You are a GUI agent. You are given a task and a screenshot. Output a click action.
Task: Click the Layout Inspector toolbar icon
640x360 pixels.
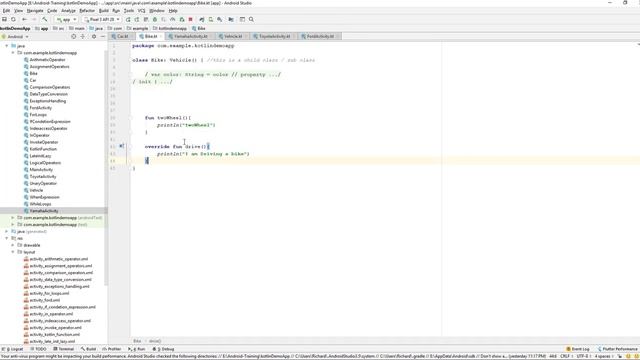(242, 19)
